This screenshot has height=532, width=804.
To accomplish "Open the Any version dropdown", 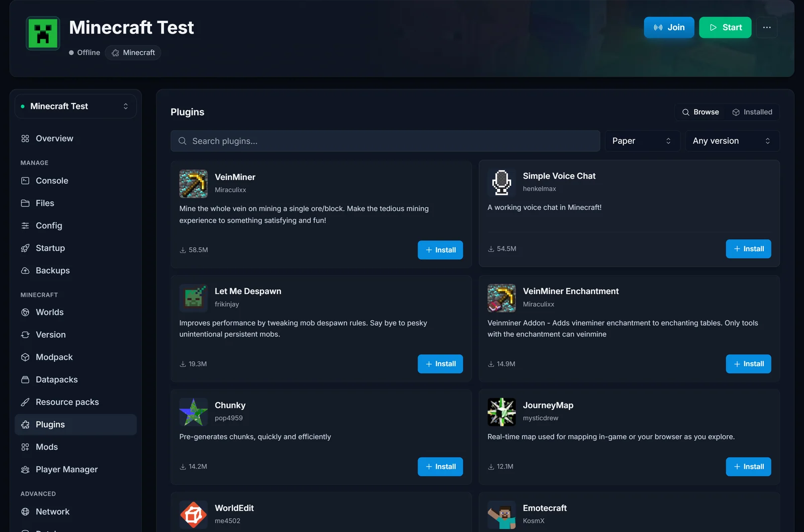I will [x=732, y=141].
